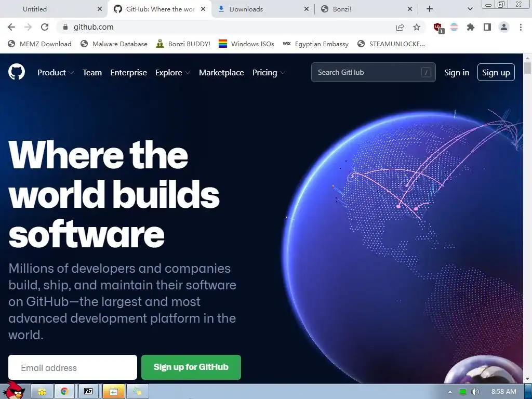Screen dimensions: 532x399
Task: Click the Sign up button
Action: pos(496,72)
